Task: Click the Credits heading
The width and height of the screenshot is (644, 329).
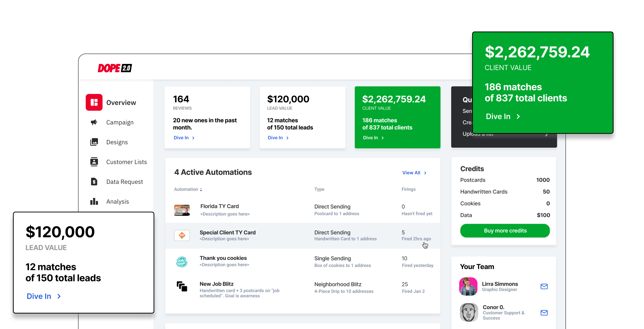Action: click(472, 169)
